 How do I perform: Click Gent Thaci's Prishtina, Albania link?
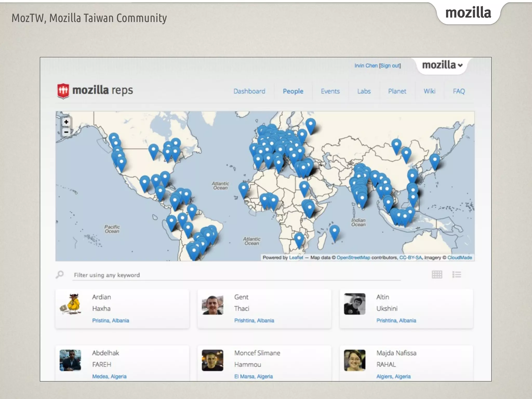click(x=254, y=321)
